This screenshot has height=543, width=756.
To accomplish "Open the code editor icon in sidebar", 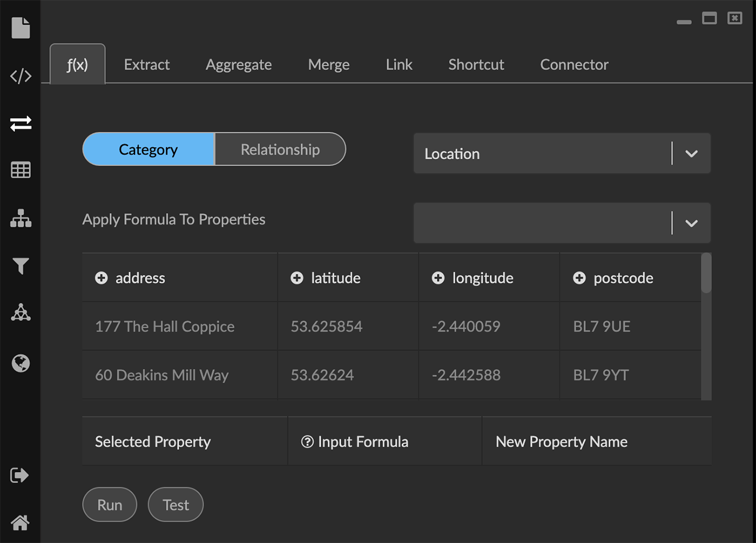I will click(x=21, y=76).
